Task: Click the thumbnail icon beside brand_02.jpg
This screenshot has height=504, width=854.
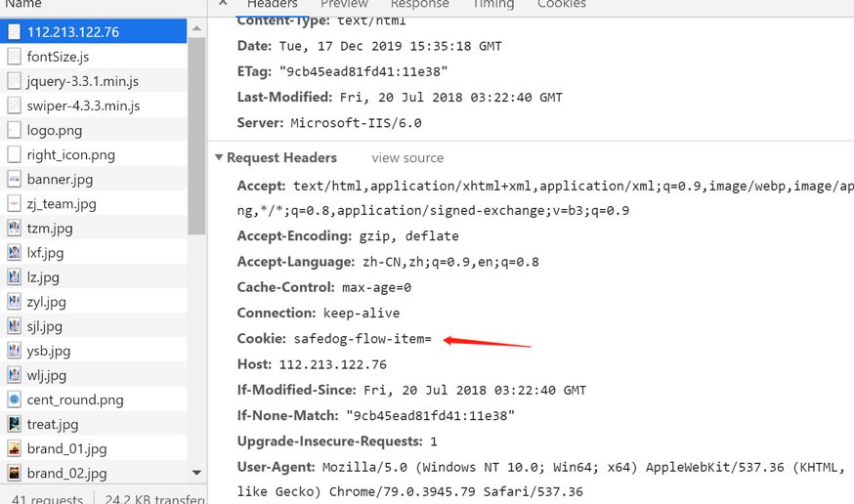Action: 14,473
